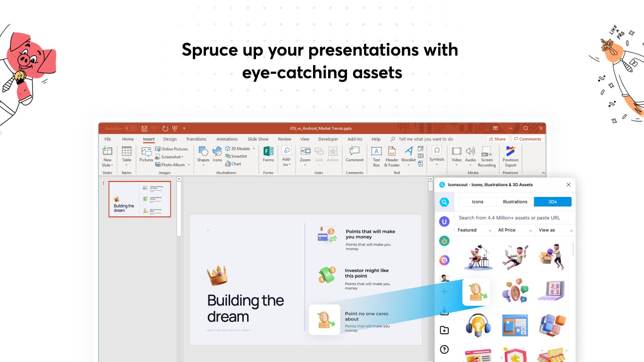Select the Chart insert icon
Viewport: 644px width, 362px height.
233,164
